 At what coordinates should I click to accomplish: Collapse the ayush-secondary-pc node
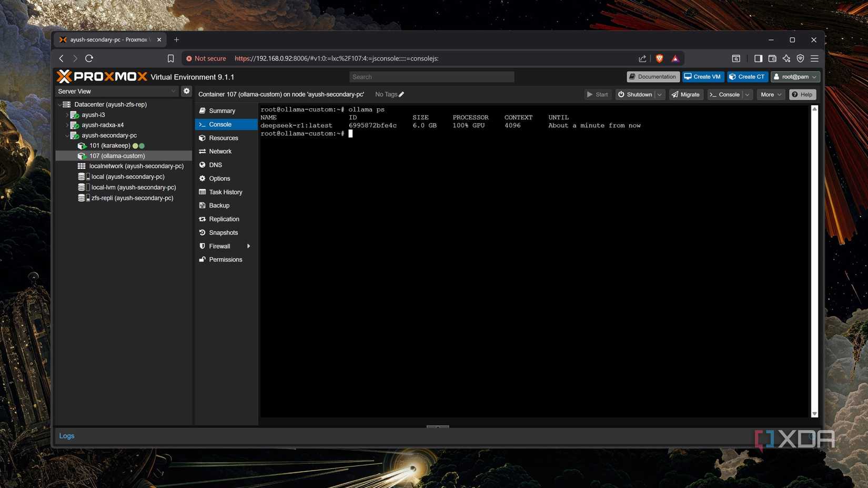[67, 136]
